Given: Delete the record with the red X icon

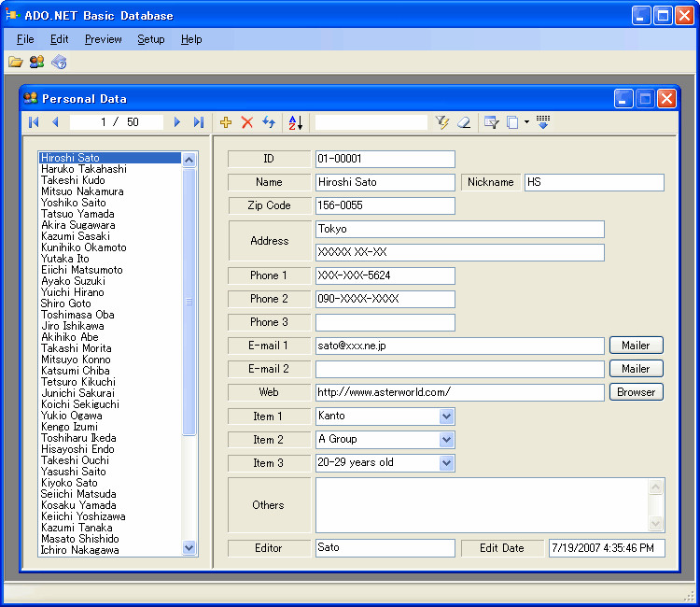Looking at the screenshot, I should coord(247,122).
